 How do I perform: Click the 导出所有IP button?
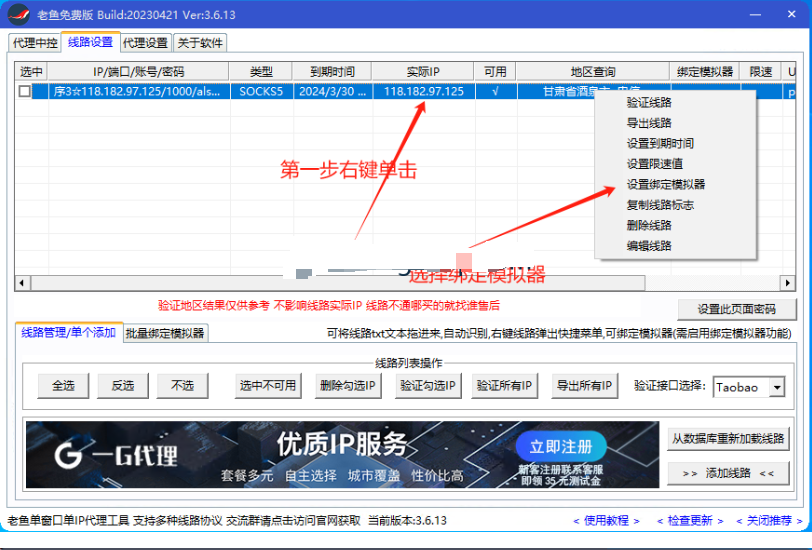pos(585,385)
